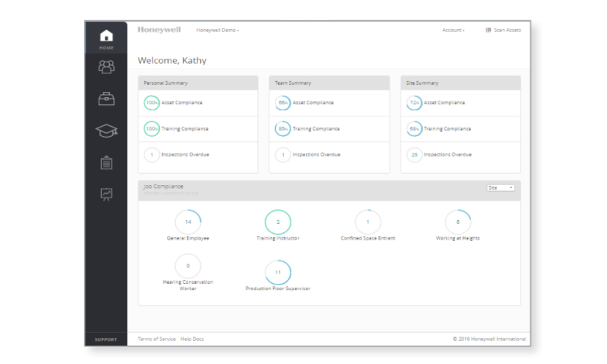Screen dimensions: 607x364
Task: Open the Workers people icon in sidebar
Action: tap(106, 67)
